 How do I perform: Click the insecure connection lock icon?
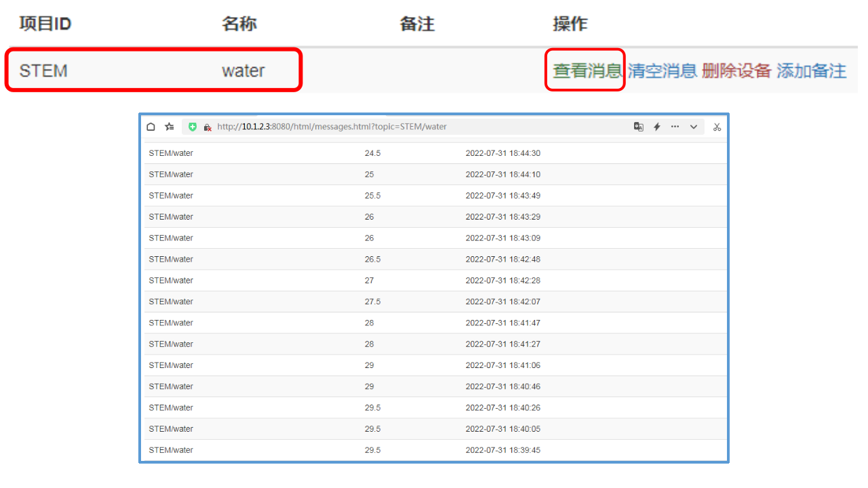point(208,127)
